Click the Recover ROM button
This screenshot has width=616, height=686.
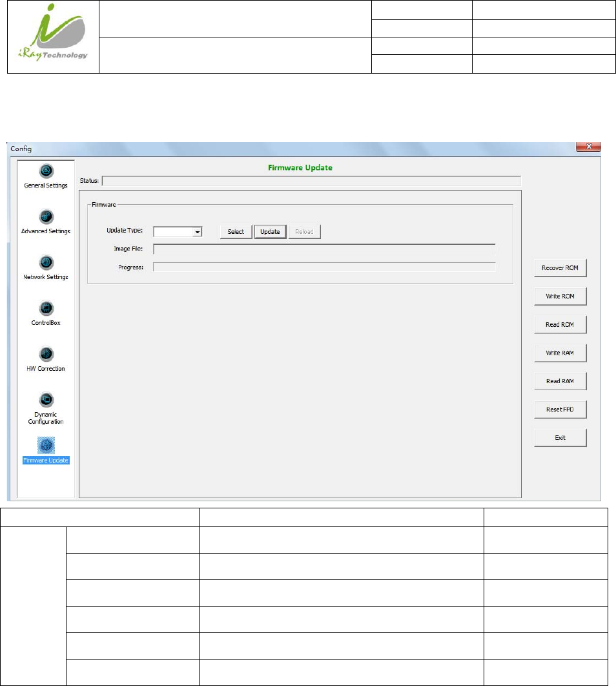(x=560, y=268)
